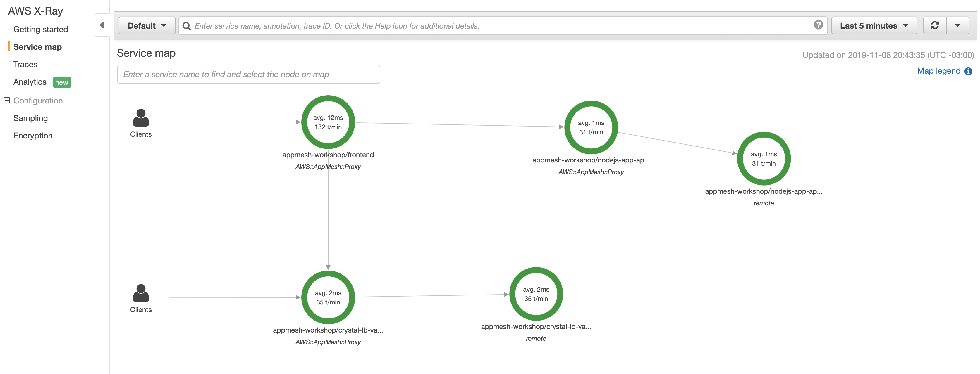
Task: Click the Map legend info icon
Action: tap(968, 71)
